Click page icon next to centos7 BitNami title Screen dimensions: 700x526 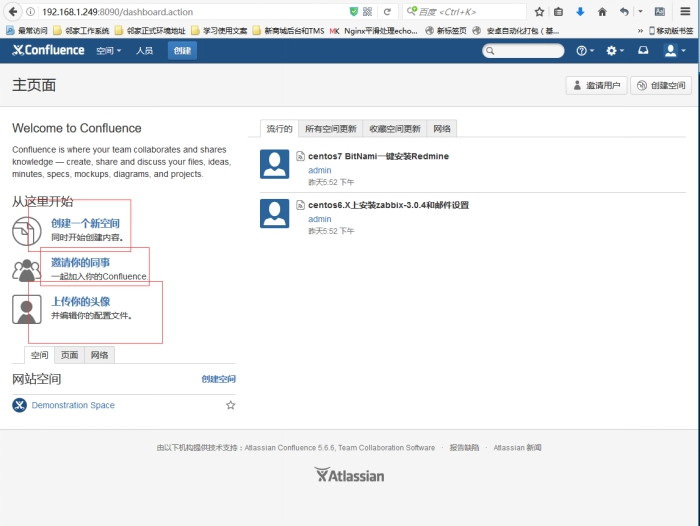point(300,156)
